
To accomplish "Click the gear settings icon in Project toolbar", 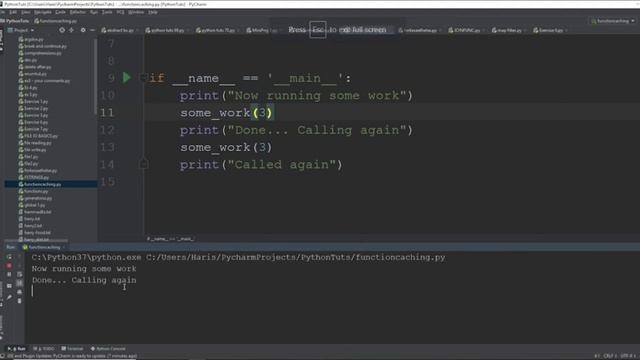I will [83, 30].
